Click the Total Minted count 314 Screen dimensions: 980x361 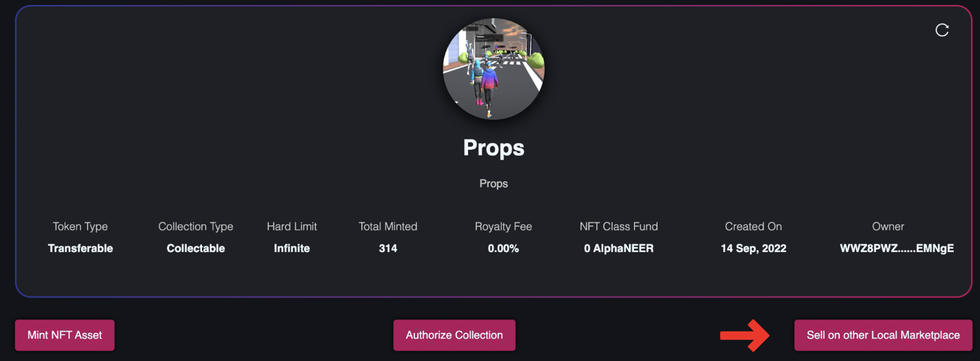click(x=388, y=248)
